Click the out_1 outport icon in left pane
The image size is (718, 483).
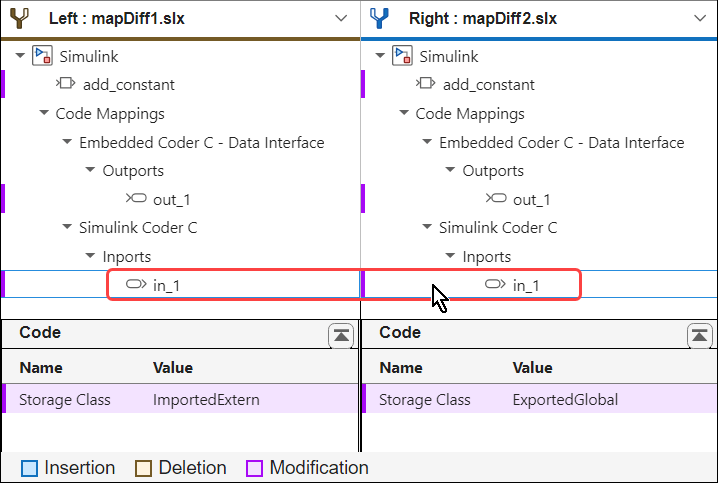click(137, 199)
